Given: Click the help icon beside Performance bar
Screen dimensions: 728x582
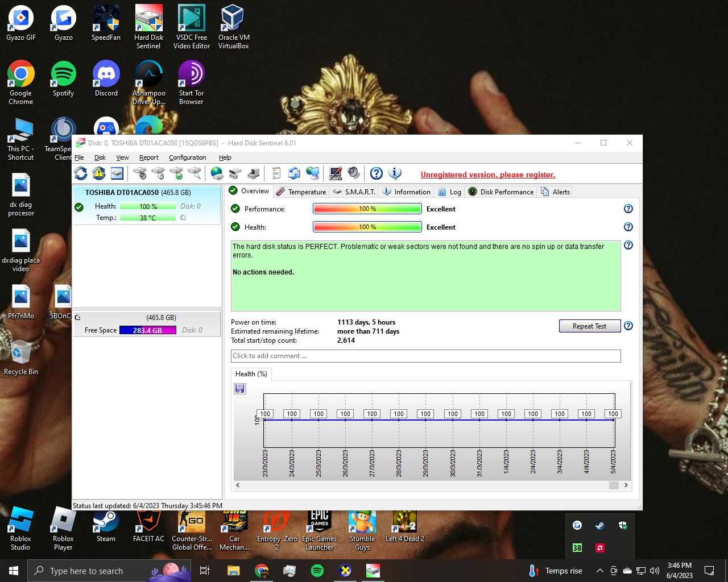Looking at the screenshot, I should pyautogui.click(x=628, y=209).
